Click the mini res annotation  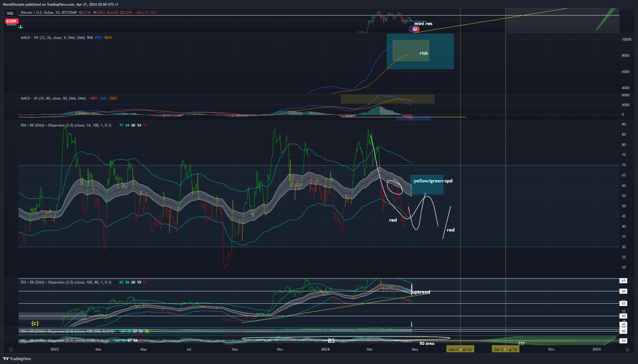click(423, 24)
